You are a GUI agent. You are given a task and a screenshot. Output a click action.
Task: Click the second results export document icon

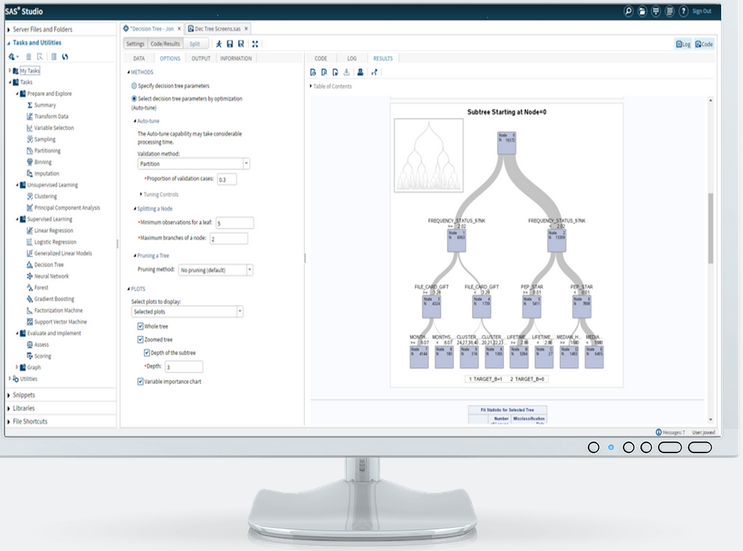tap(324, 72)
